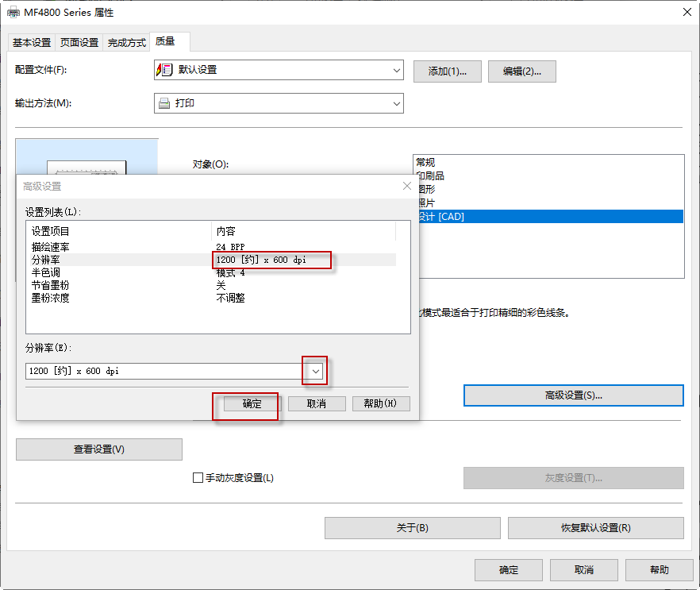Image resolution: width=700 pixels, height=590 pixels.
Task: Select 设计 [CAD] in the object list
Action: click(551, 217)
